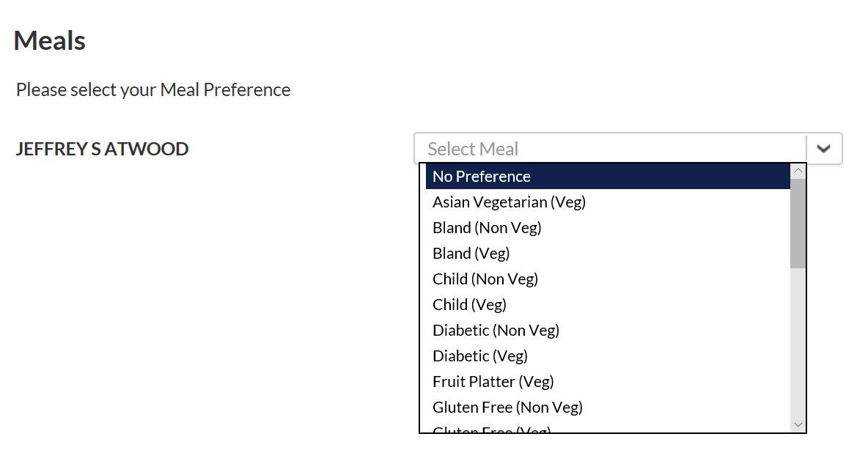The image size is (868, 464).
Task: Select Asian Vegetarian (Veg) meal option
Action: pos(509,202)
